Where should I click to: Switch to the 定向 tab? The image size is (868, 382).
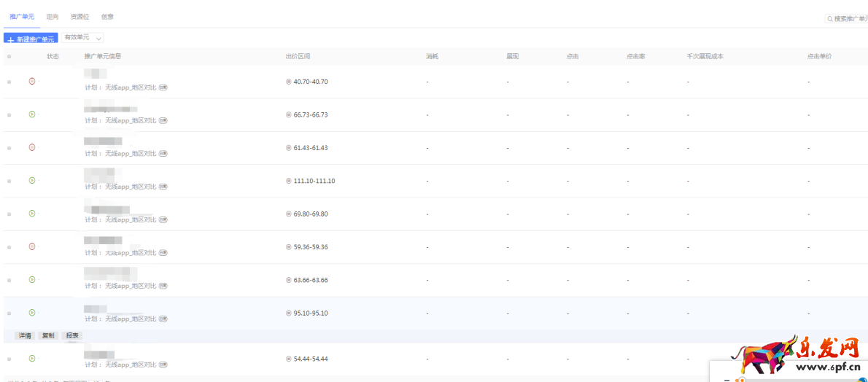[53, 16]
